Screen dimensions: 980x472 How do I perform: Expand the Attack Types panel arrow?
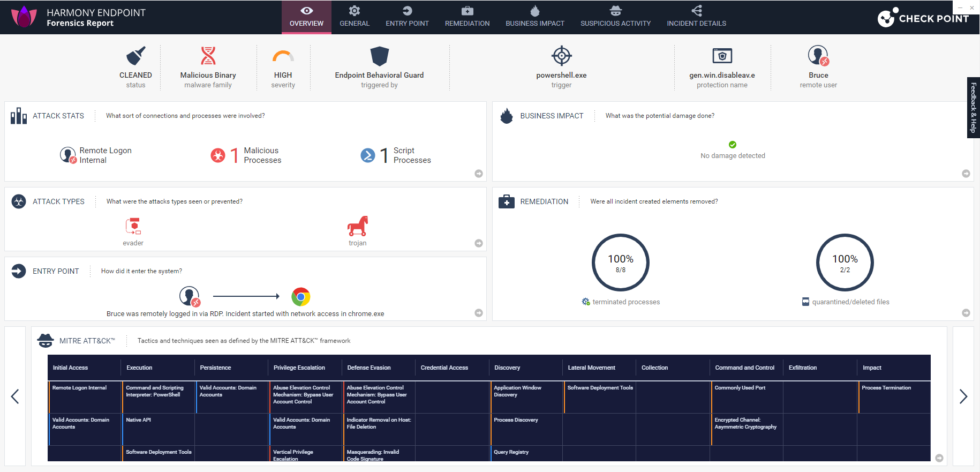479,243
